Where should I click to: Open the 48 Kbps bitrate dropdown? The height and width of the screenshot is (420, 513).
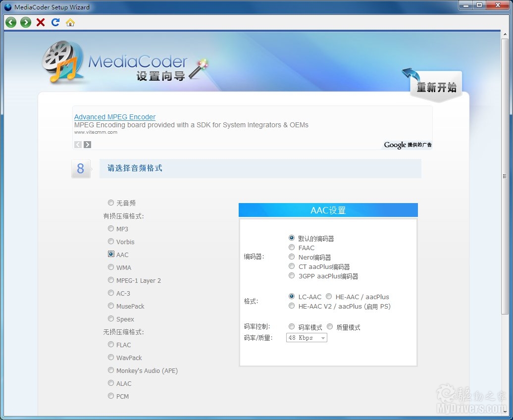307,338
